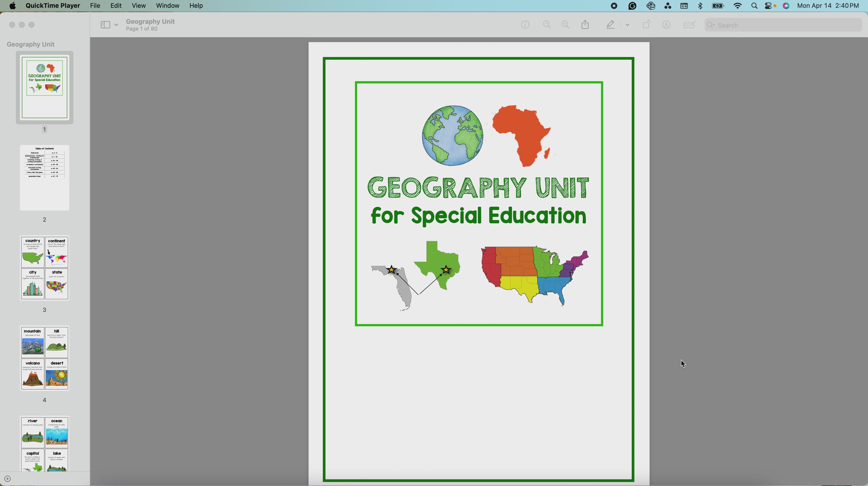Screen dimensions: 868x486
Task: Open the Window menu
Action: 167,6
